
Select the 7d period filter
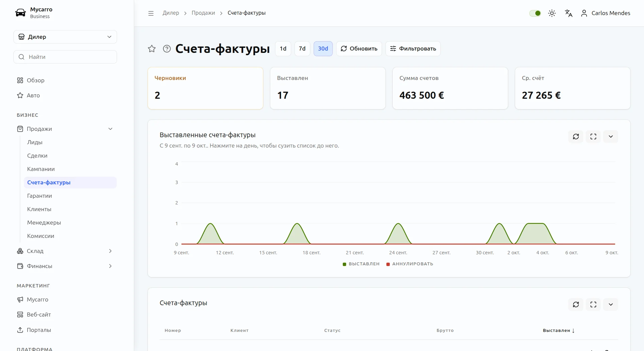click(x=302, y=49)
